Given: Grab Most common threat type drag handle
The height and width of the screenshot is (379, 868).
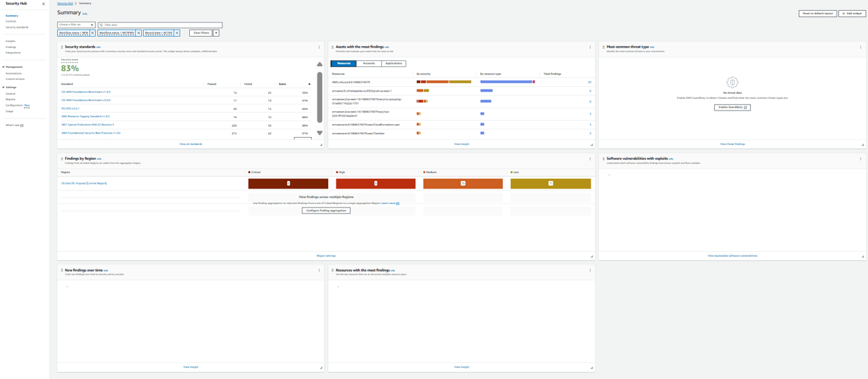Looking at the screenshot, I should coord(604,47).
